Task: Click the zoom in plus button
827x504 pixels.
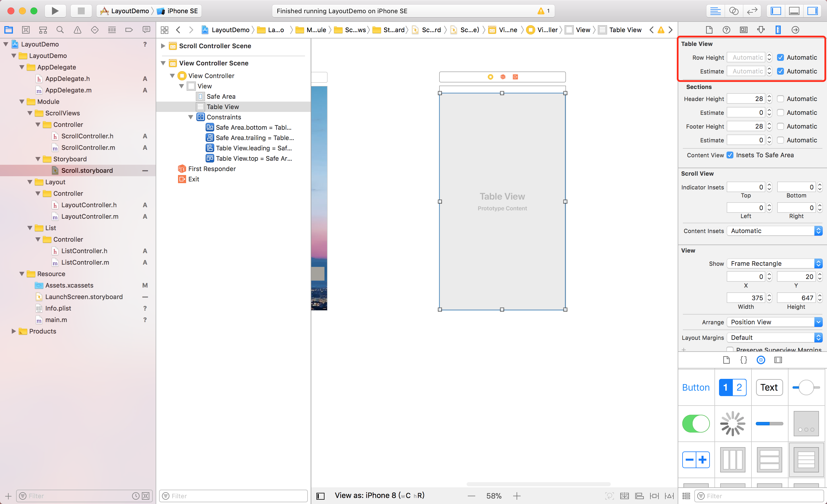Action: pyautogui.click(x=517, y=496)
